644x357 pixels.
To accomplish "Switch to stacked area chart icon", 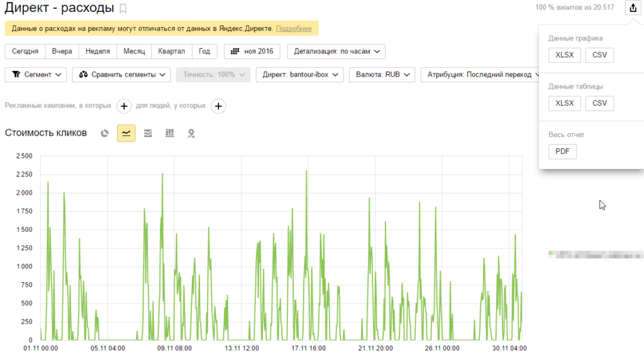I will point(148,133).
